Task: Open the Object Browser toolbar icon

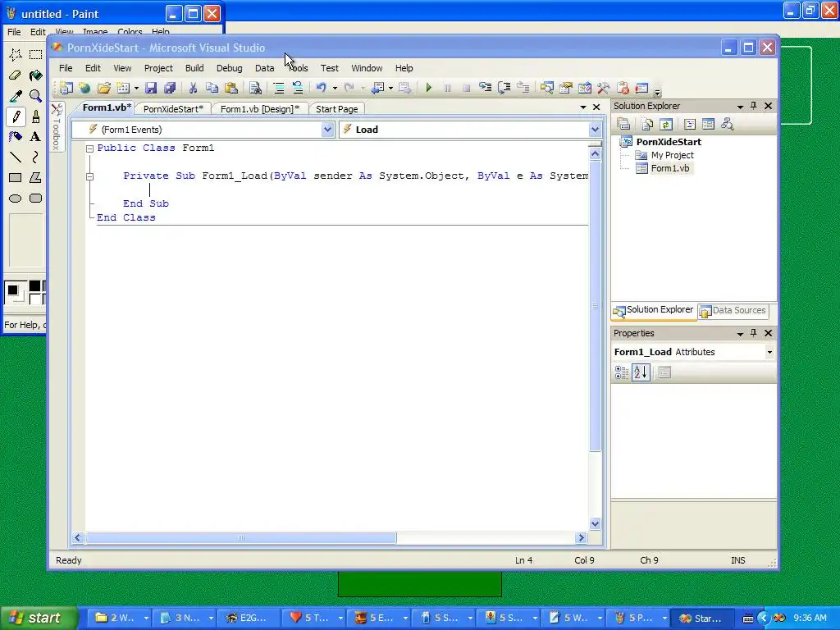Action: (584, 88)
